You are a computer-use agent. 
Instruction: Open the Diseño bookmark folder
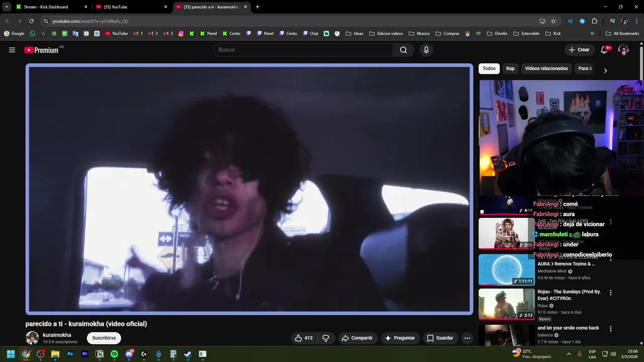[x=497, y=34]
